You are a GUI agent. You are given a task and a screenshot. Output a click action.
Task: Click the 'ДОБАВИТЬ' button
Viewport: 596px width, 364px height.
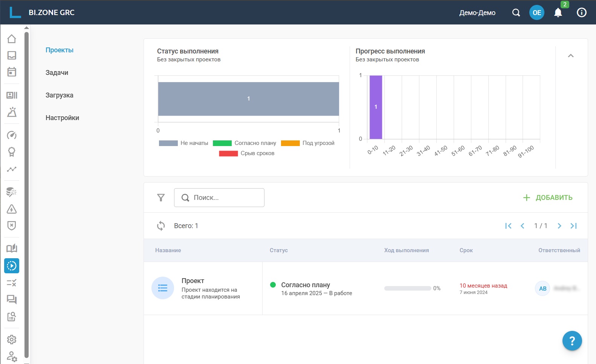(x=548, y=198)
